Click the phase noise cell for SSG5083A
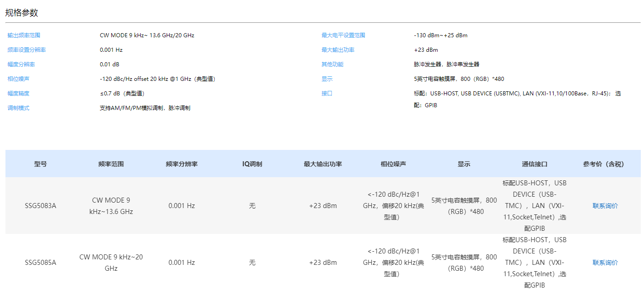 click(393, 206)
